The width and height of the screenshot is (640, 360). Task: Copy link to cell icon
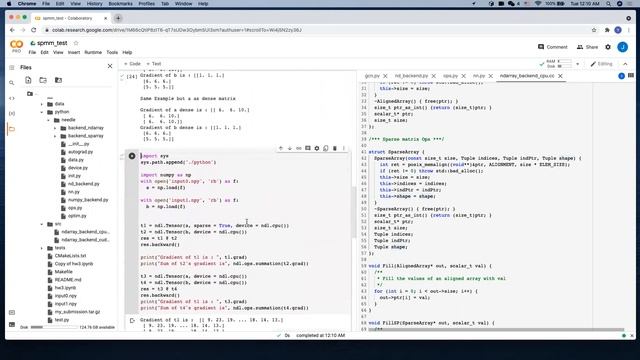tap(298, 148)
